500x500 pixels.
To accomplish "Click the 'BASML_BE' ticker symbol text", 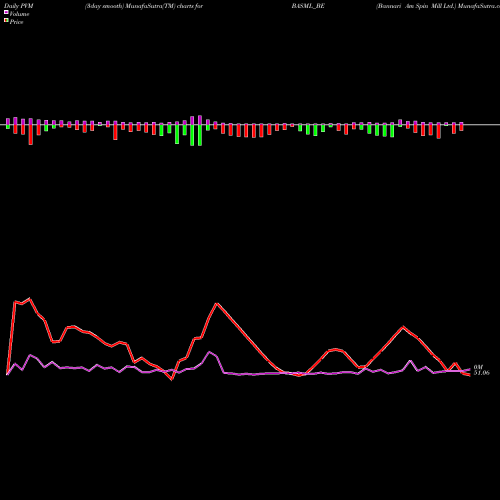I will tap(308, 6).
